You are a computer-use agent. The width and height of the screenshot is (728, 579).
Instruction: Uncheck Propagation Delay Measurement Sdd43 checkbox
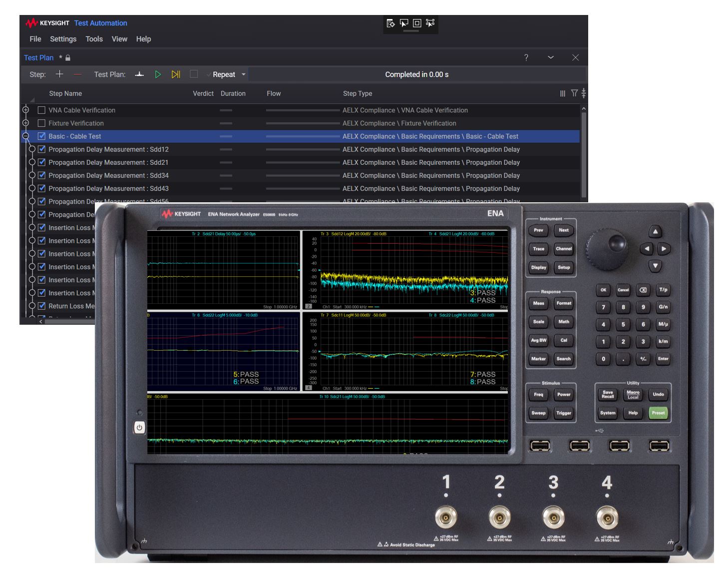(42, 188)
